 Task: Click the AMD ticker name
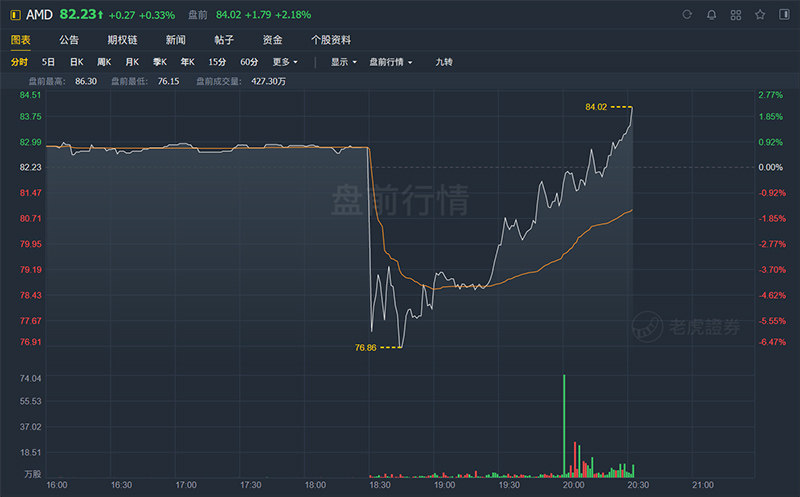(x=39, y=15)
